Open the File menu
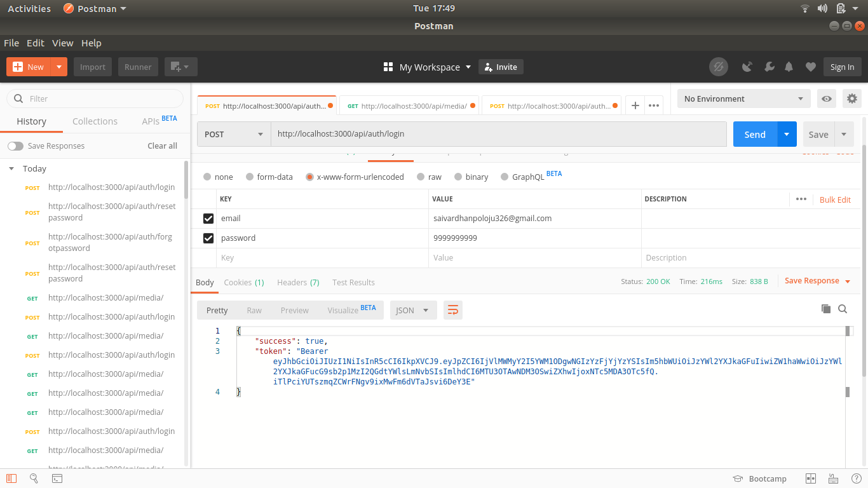This screenshot has height=488, width=868. [11, 43]
